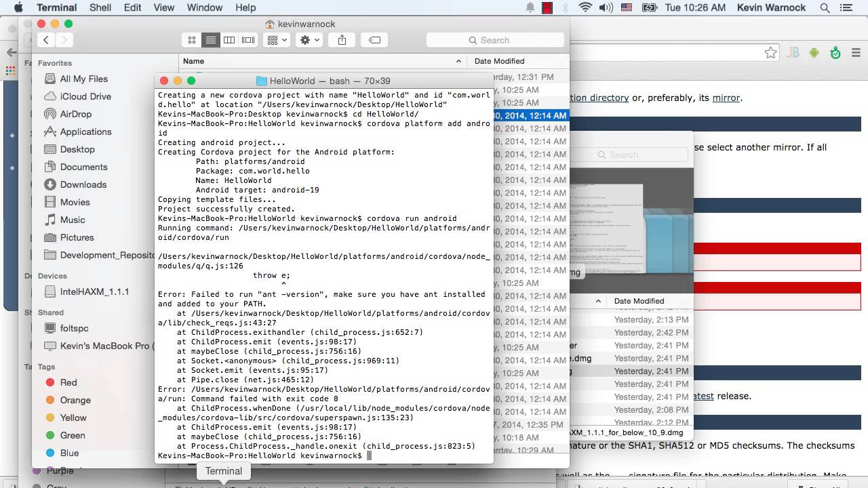868x488 pixels.
Task: Open the Terminal app menu
Action: pyautogui.click(x=56, y=8)
